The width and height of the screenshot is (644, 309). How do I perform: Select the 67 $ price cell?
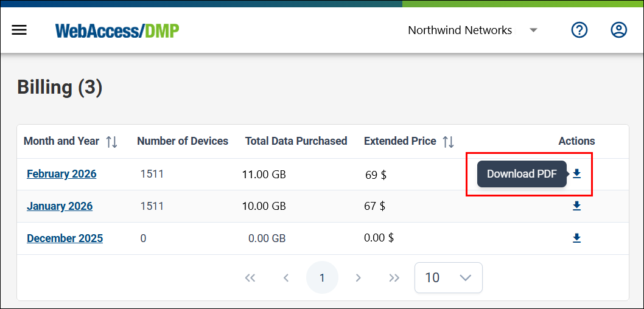pos(374,206)
